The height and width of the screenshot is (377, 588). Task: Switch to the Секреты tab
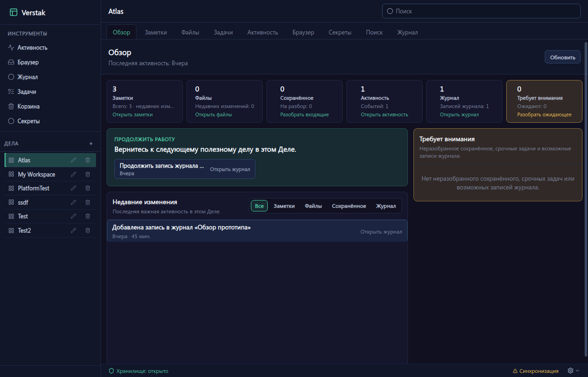pyautogui.click(x=340, y=32)
